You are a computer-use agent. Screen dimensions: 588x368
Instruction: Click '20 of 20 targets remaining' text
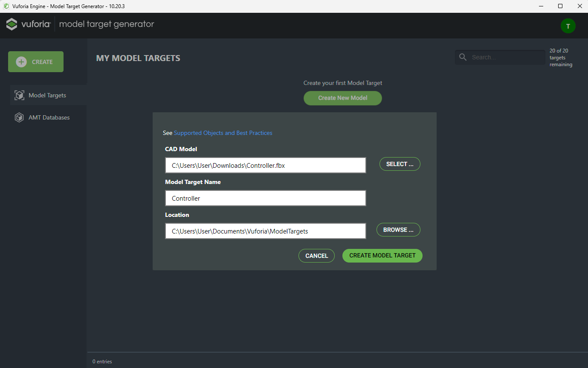(561, 58)
